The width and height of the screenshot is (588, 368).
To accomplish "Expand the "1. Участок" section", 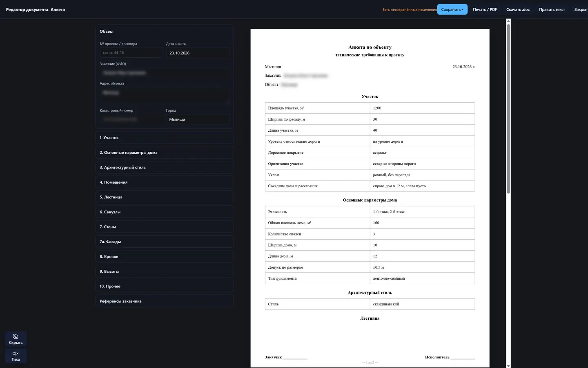I will 165,138.
